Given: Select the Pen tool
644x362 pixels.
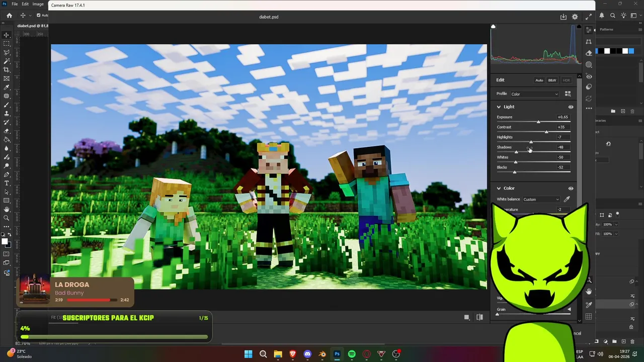Looking at the screenshot, I should pos(7,174).
